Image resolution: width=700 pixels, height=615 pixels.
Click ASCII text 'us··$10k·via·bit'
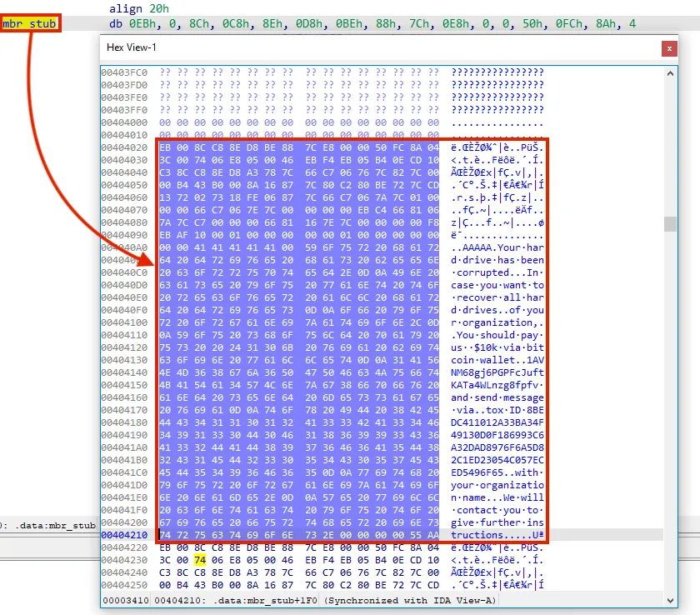click(497, 347)
